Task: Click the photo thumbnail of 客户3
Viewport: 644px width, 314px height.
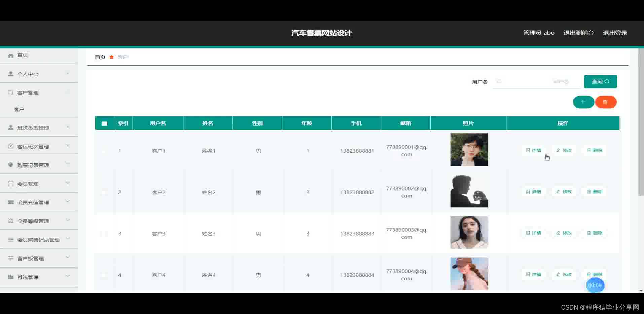Action: point(469,232)
